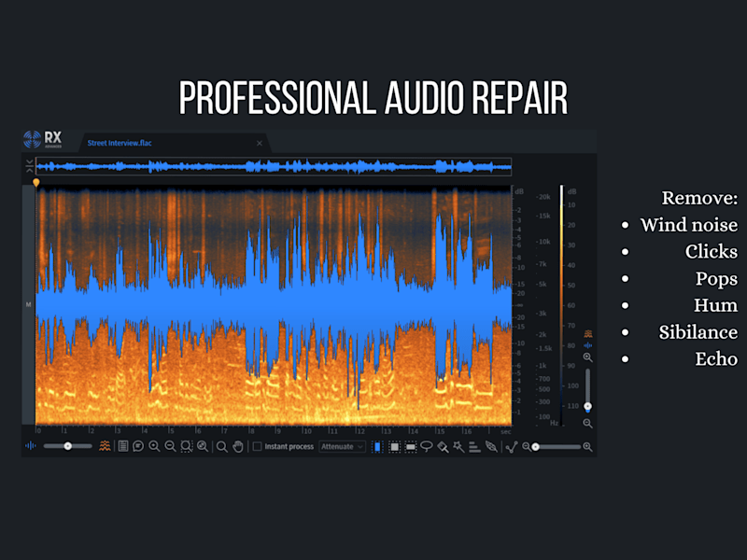
Task: Close the Street Interview.flac tab
Action: pyautogui.click(x=260, y=144)
